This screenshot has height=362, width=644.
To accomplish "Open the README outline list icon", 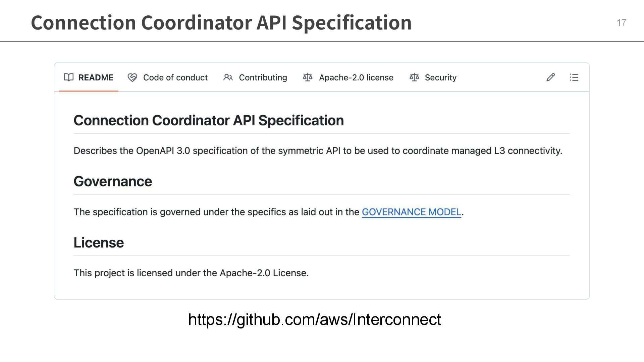I will point(574,77).
